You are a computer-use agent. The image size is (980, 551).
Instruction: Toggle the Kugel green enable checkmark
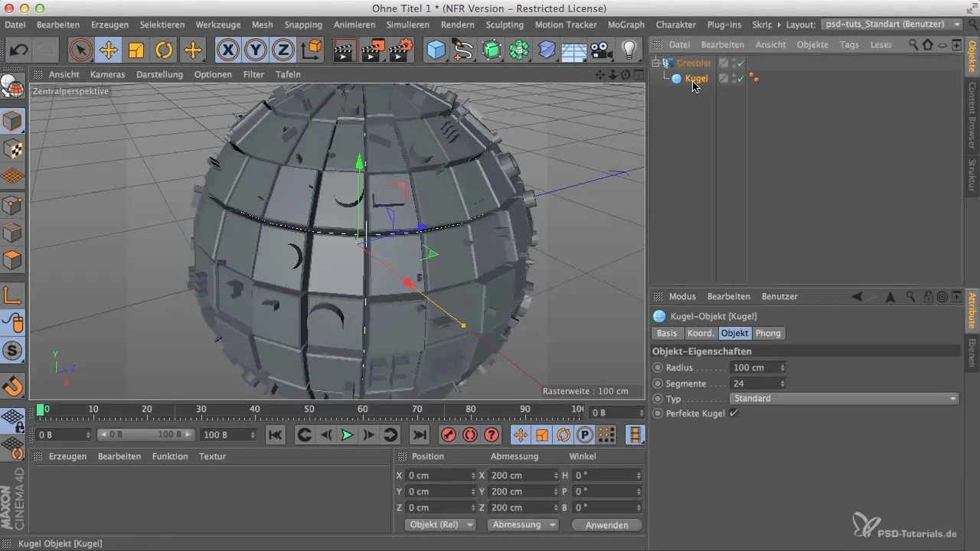click(741, 78)
